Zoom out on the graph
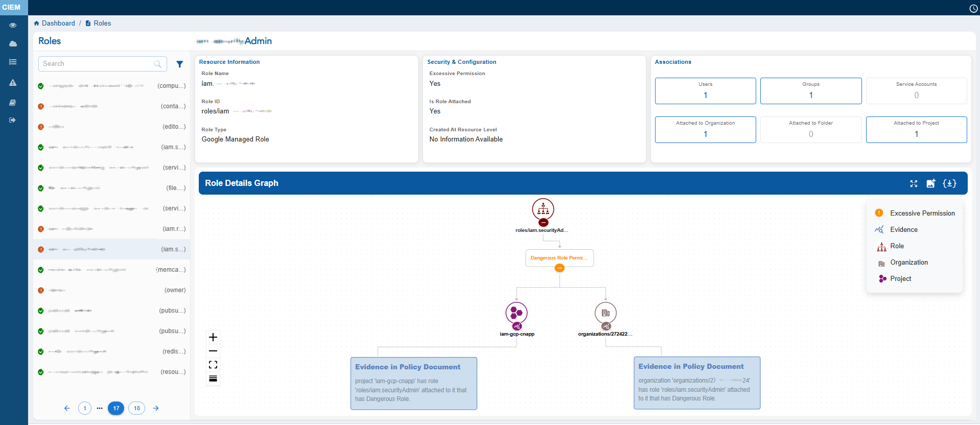980x425 pixels. click(x=213, y=351)
